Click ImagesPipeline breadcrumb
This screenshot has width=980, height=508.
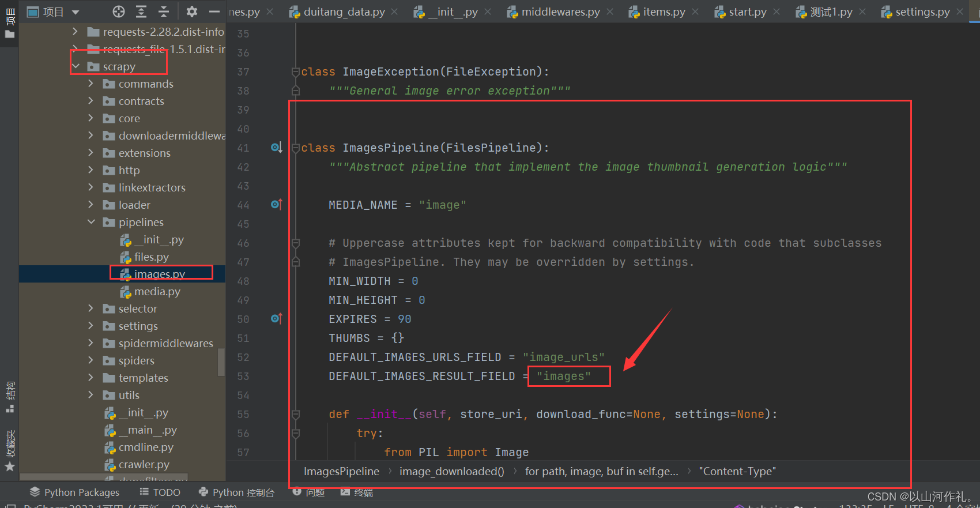341,471
